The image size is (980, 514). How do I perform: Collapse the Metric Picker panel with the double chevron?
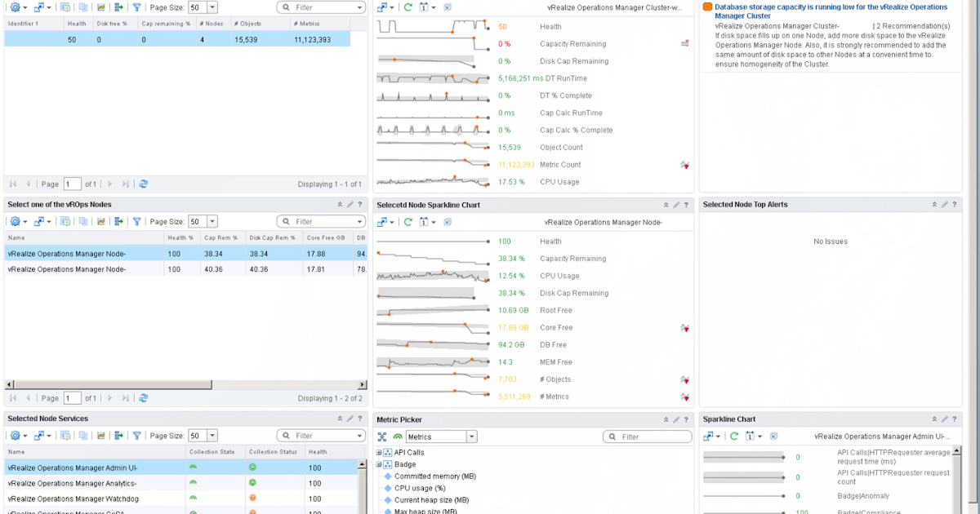point(666,419)
